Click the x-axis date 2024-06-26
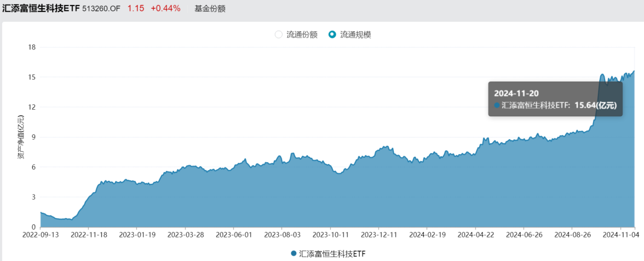 click(x=524, y=235)
